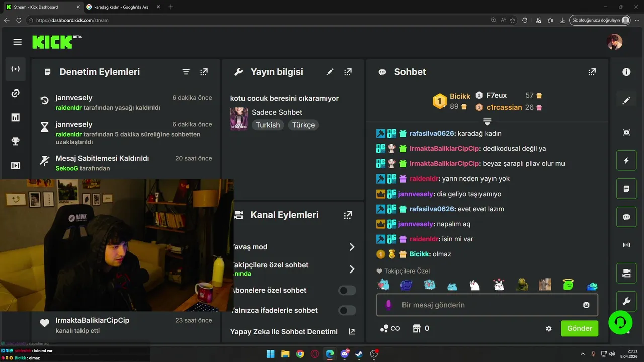
Task: Open the hamburger navigation menu
Action: 18,42
